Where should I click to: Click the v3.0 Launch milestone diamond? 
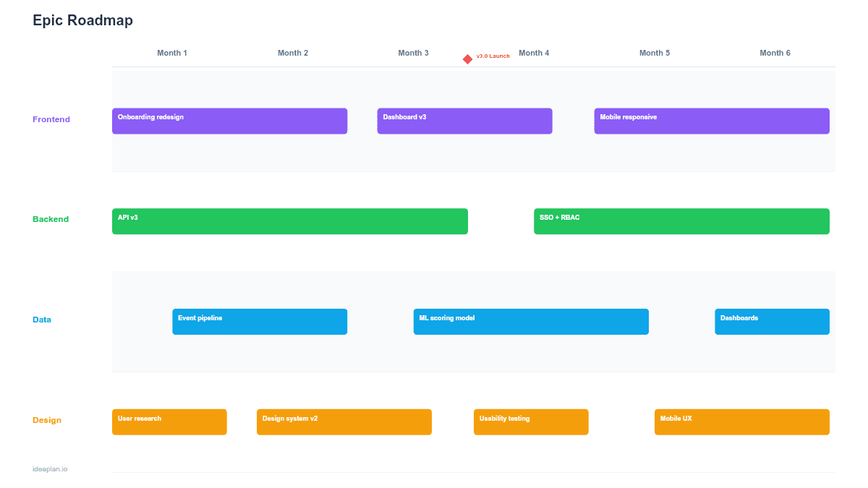[467, 59]
